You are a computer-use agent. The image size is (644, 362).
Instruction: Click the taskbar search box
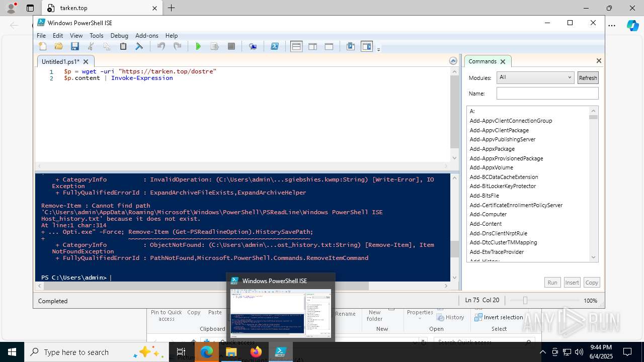pyautogui.click(x=97, y=352)
